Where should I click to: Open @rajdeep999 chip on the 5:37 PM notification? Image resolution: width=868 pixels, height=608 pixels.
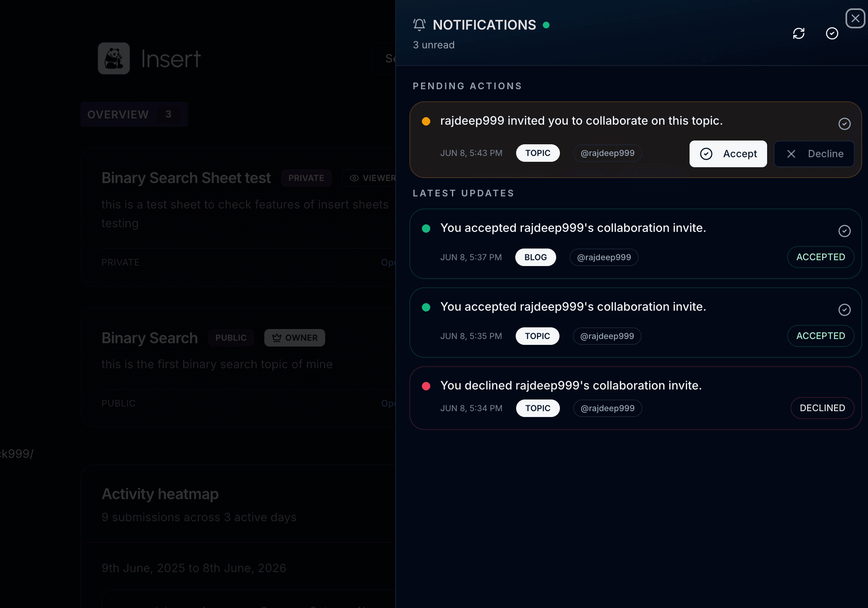coord(604,257)
